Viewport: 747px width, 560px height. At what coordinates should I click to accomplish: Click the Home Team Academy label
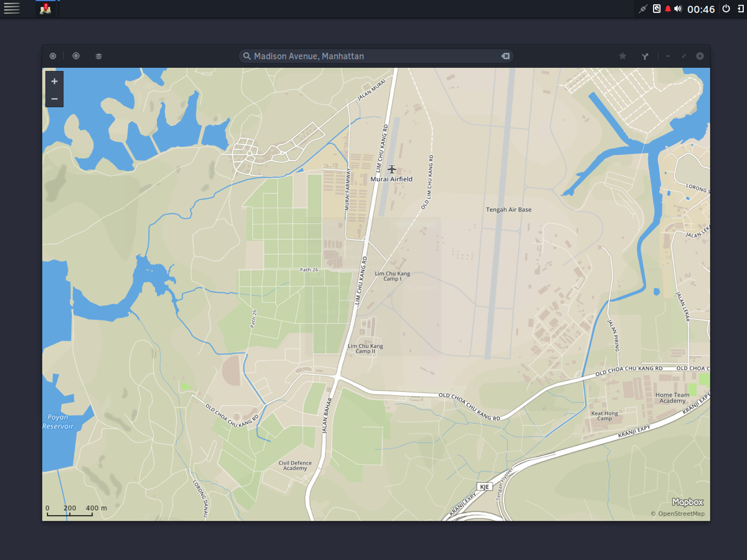(x=672, y=398)
